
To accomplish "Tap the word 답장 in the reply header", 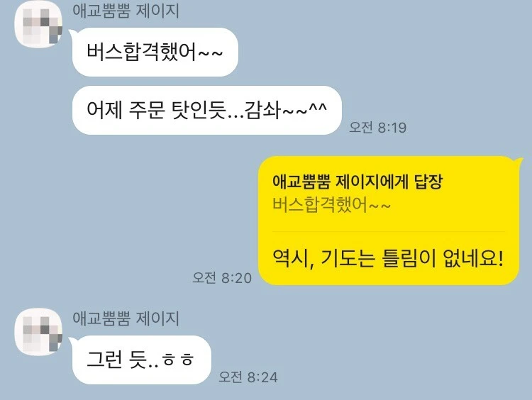I will (x=428, y=182).
